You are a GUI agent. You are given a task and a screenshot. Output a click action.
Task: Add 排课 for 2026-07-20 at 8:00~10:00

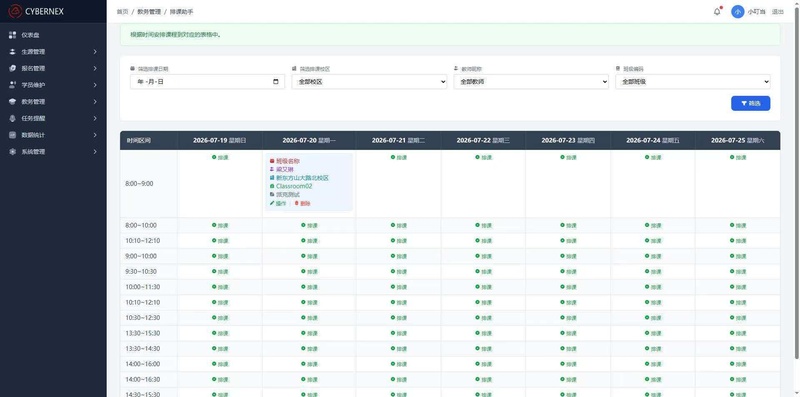coord(309,226)
